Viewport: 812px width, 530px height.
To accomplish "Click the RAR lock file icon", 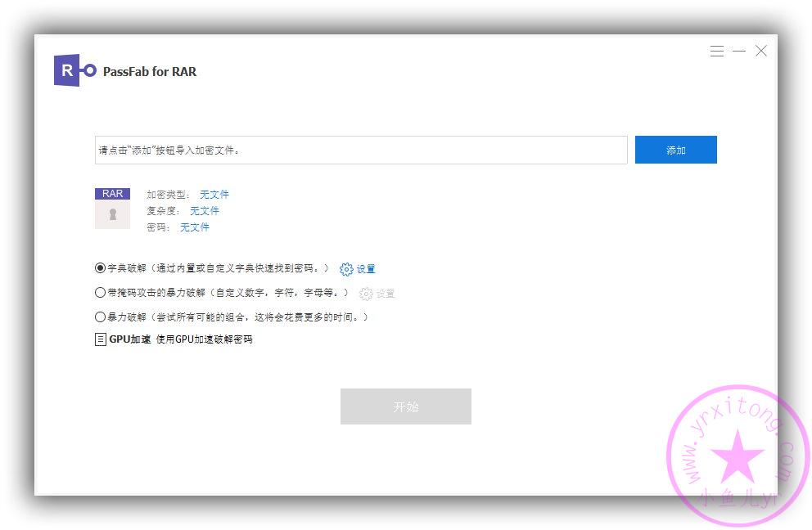I will pyautogui.click(x=112, y=208).
